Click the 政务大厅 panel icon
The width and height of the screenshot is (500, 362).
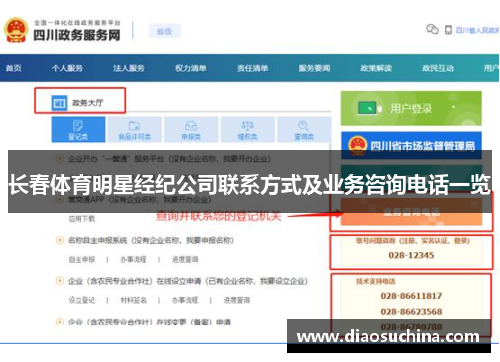pos(59,103)
